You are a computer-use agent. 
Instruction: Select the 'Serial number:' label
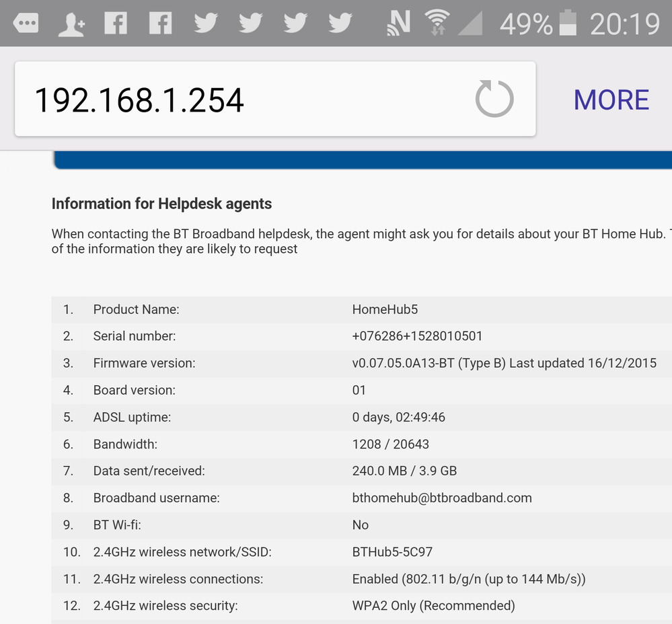pyautogui.click(x=135, y=336)
